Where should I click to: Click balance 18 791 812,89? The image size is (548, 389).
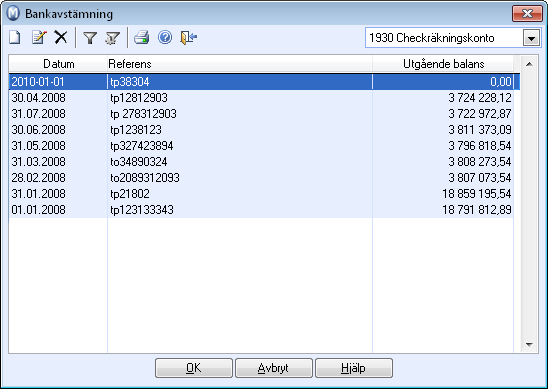(477, 210)
